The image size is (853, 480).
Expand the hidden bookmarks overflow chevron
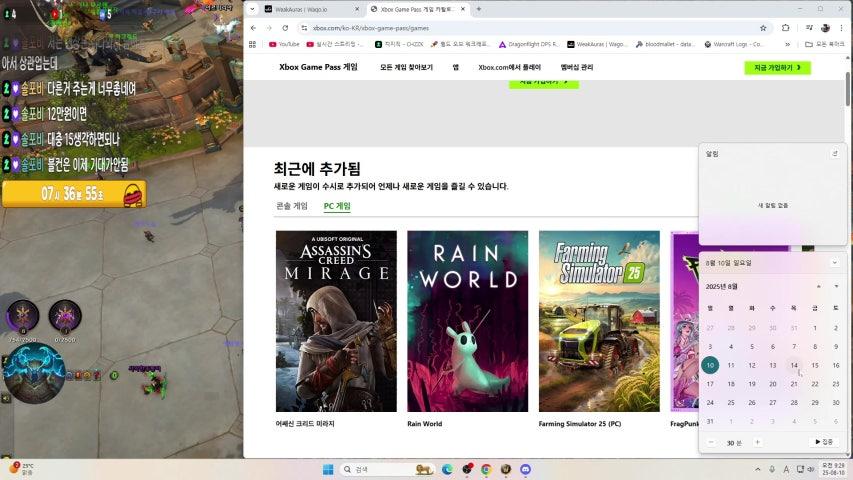pos(787,44)
